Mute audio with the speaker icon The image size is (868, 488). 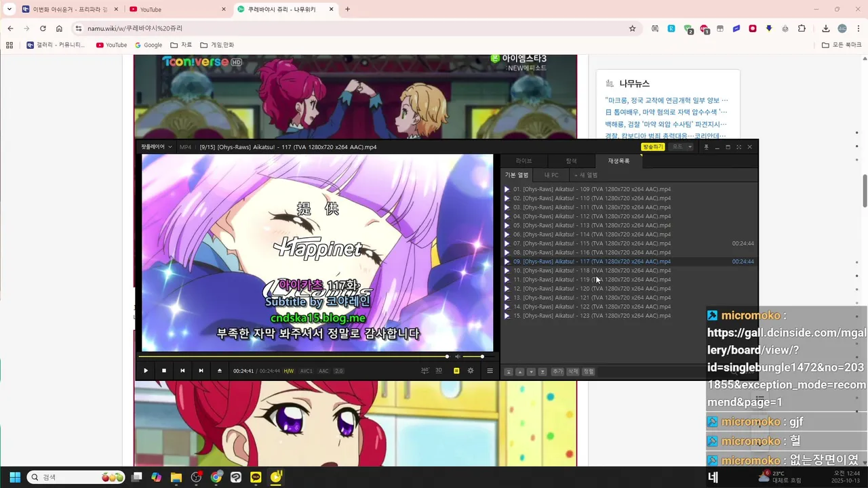457,357
